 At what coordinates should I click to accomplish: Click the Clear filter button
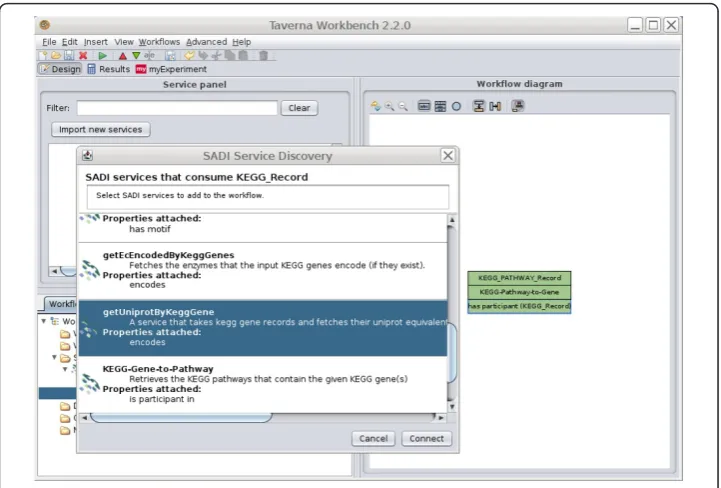[x=299, y=108]
